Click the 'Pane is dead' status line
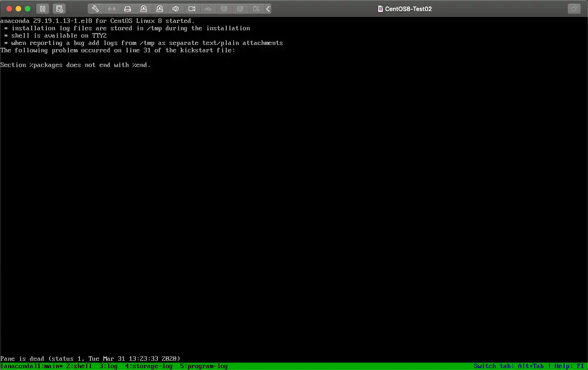 [90, 359]
